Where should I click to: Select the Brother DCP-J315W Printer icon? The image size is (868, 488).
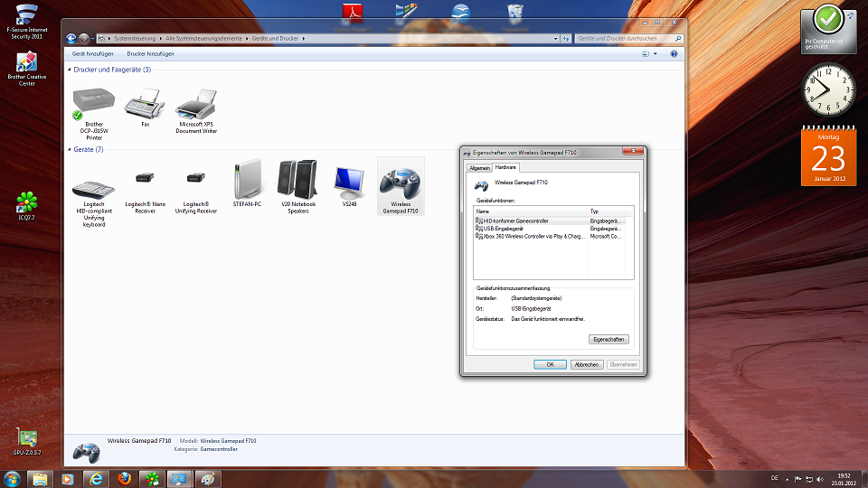point(93,114)
